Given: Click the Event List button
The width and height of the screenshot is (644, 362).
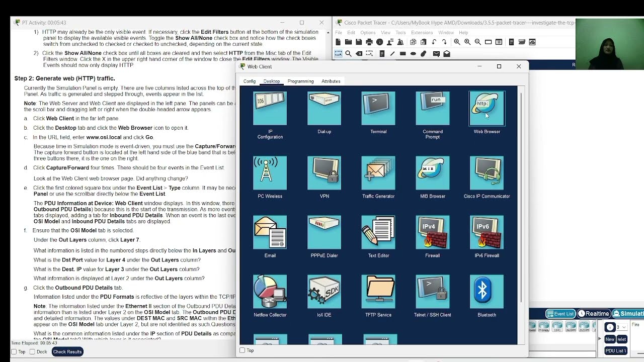Looking at the screenshot, I should click(560, 314).
